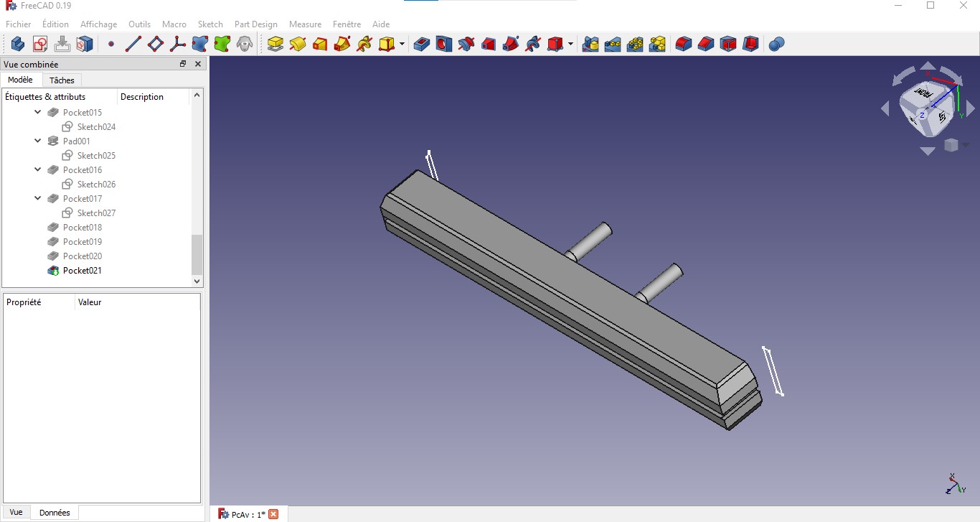Open the Part Design menu
This screenshot has height=522, width=980.
(256, 24)
